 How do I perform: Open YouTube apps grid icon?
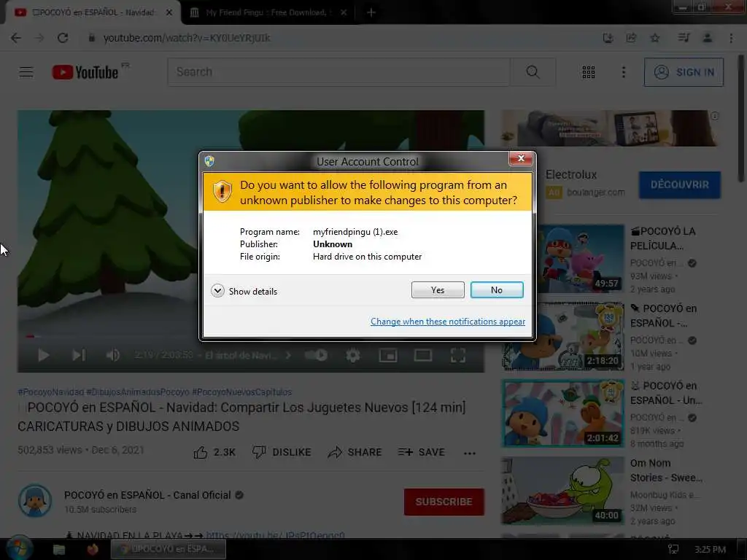(589, 72)
